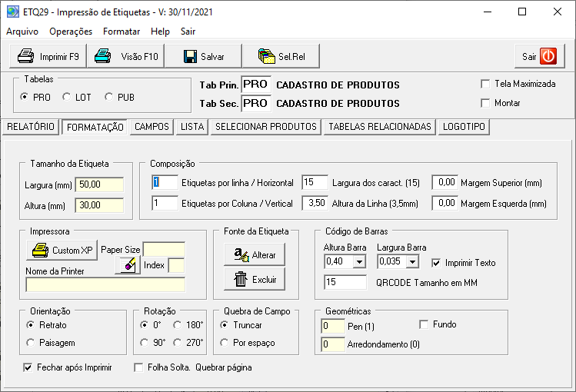Click the ETQ29 application icon in title bar
The image size is (576, 392).
(13, 12)
